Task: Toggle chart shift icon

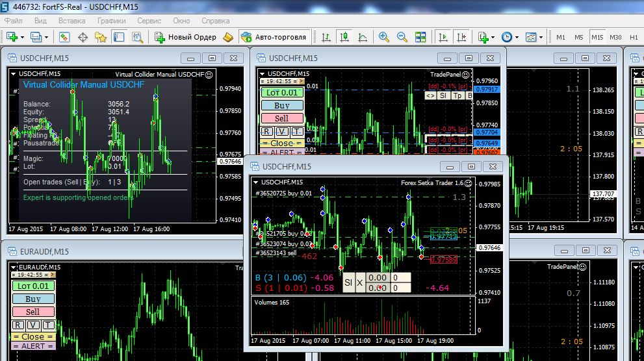Action: pyautogui.click(x=461, y=37)
